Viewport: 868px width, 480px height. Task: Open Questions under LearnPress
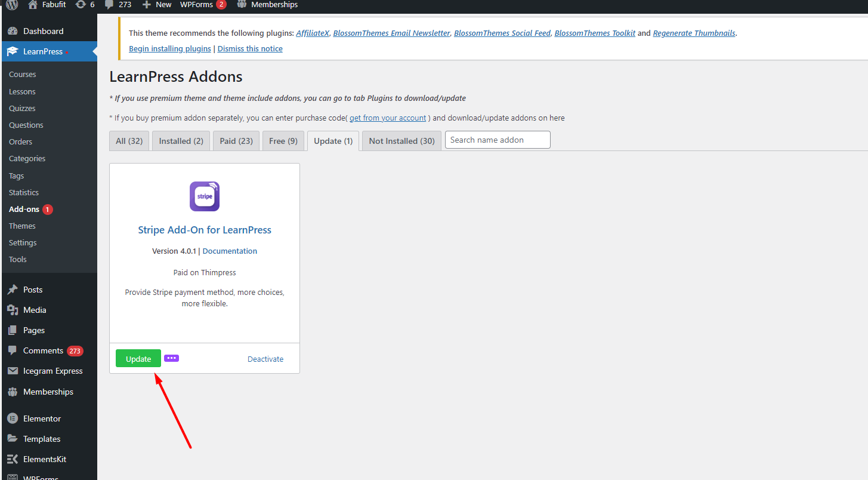tap(26, 125)
